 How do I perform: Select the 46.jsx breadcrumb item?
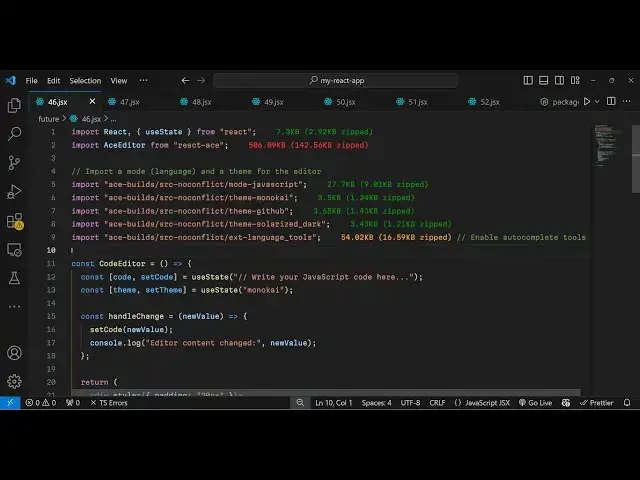(85, 119)
